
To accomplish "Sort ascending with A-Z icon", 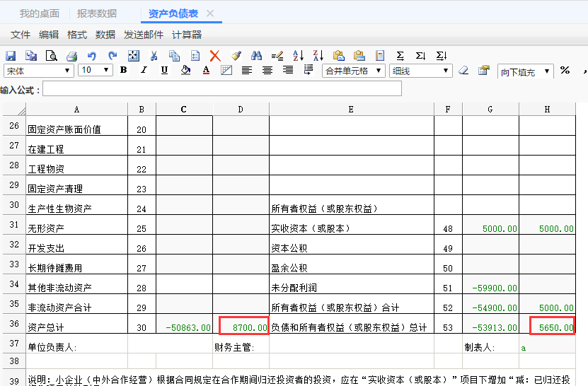I will click(x=298, y=56).
